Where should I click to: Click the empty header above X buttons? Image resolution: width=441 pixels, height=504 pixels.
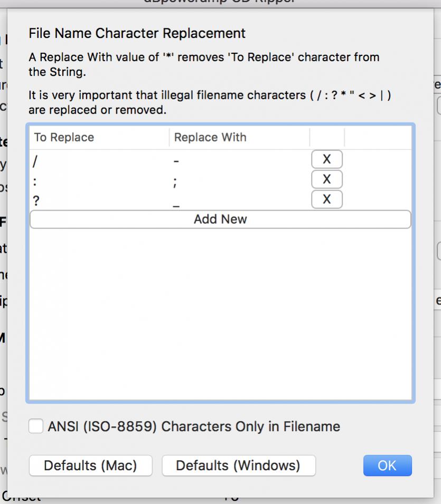[x=326, y=137]
